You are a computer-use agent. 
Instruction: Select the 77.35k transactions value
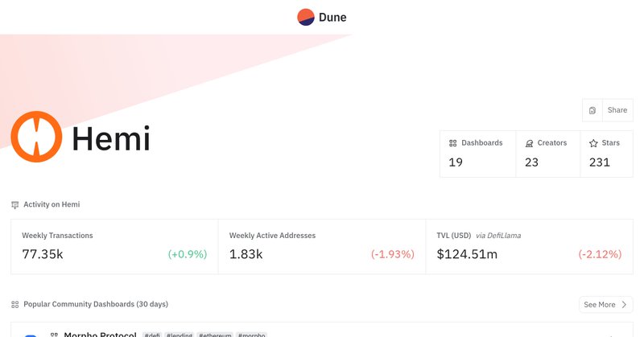click(43, 254)
